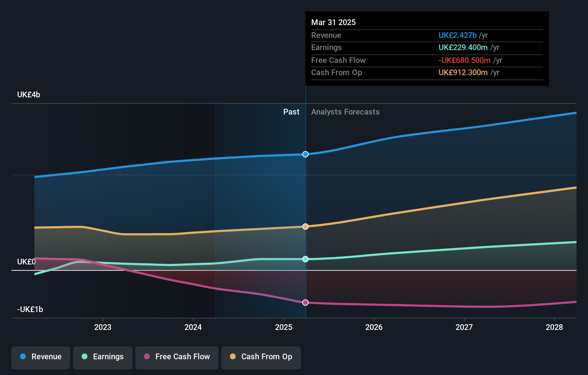Screen dimensions: 588x375
Task: Click the 2028 x-axis label
Action: tap(554, 327)
